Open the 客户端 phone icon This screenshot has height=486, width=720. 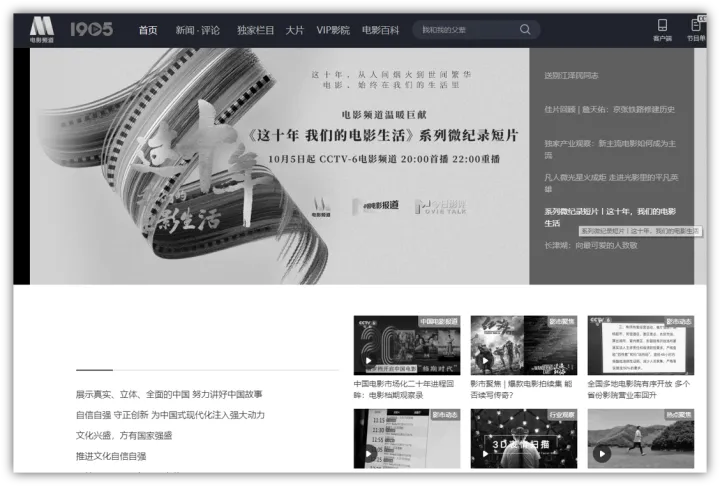click(x=662, y=30)
